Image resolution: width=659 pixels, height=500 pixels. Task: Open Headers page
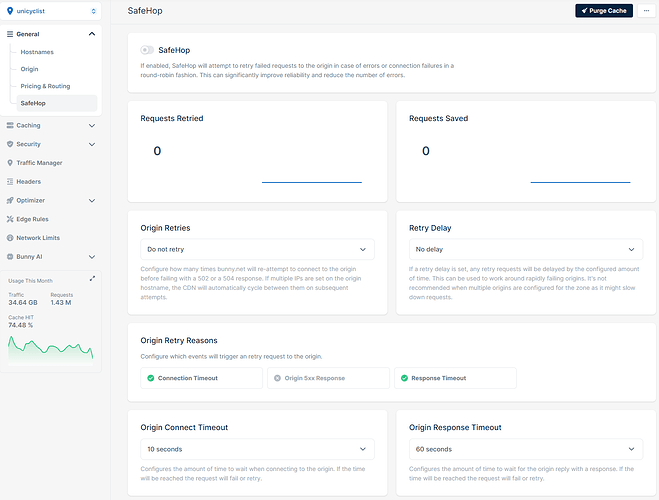coord(29,182)
